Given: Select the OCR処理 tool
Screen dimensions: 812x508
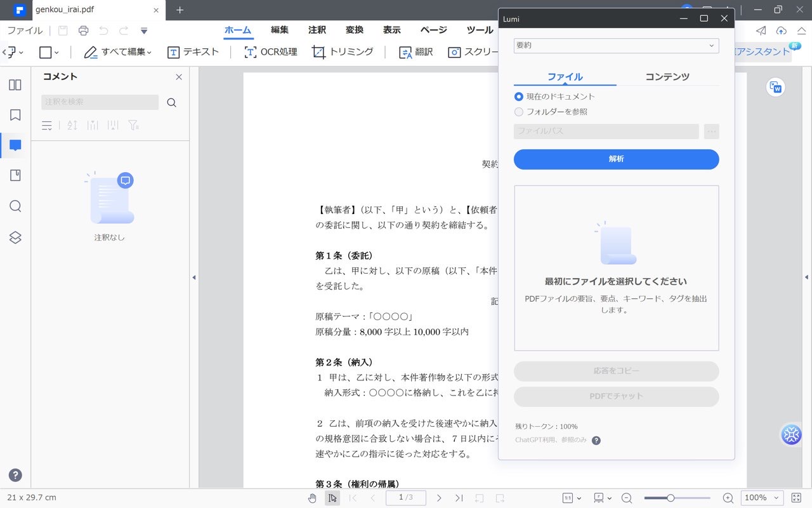Looking at the screenshot, I should click(270, 52).
